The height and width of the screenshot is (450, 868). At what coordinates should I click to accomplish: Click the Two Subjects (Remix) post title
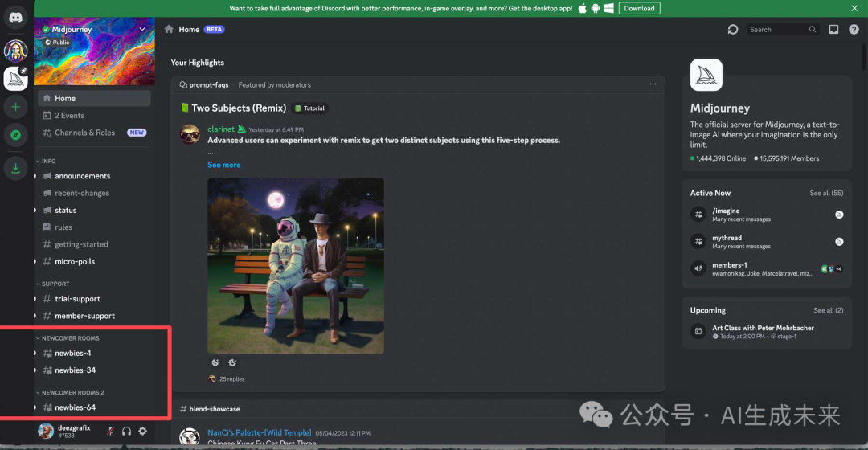point(239,108)
